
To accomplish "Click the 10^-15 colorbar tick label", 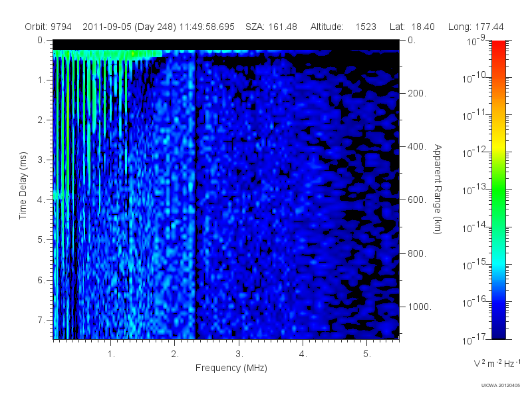I will (x=475, y=264).
